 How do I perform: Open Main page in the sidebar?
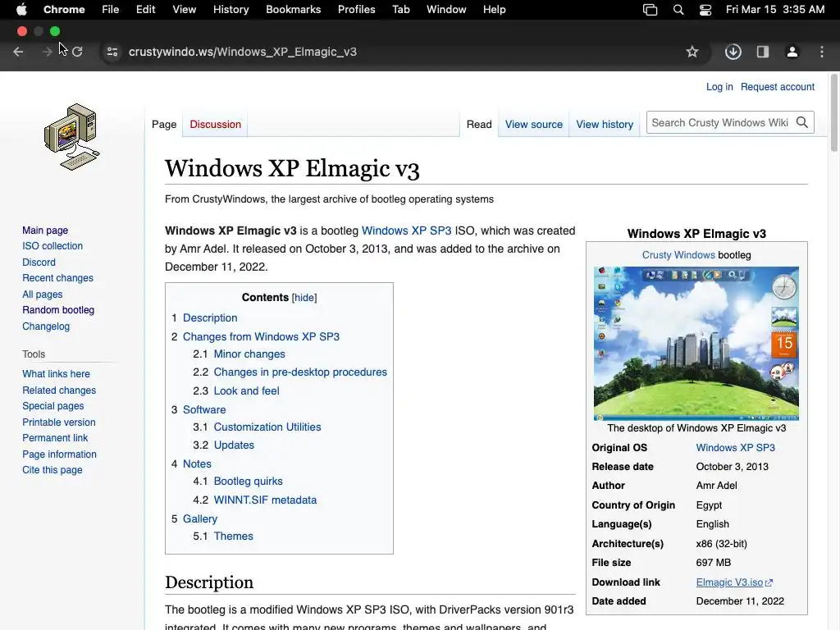pyautogui.click(x=45, y=231)
